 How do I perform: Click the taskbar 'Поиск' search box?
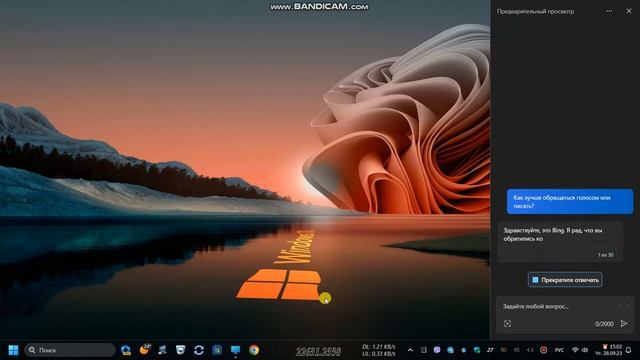click(x=70, y=350)
